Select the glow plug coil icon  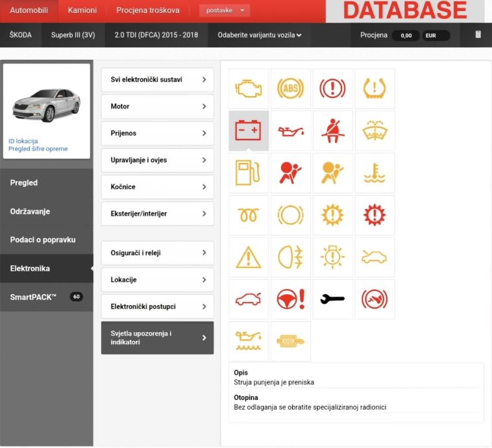click(249, 216)
